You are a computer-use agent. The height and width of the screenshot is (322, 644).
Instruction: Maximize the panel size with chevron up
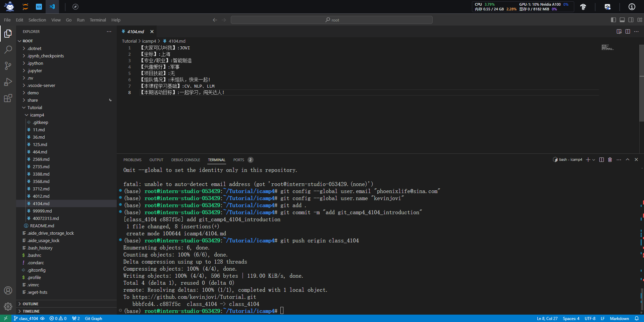[x=628, y=160]
